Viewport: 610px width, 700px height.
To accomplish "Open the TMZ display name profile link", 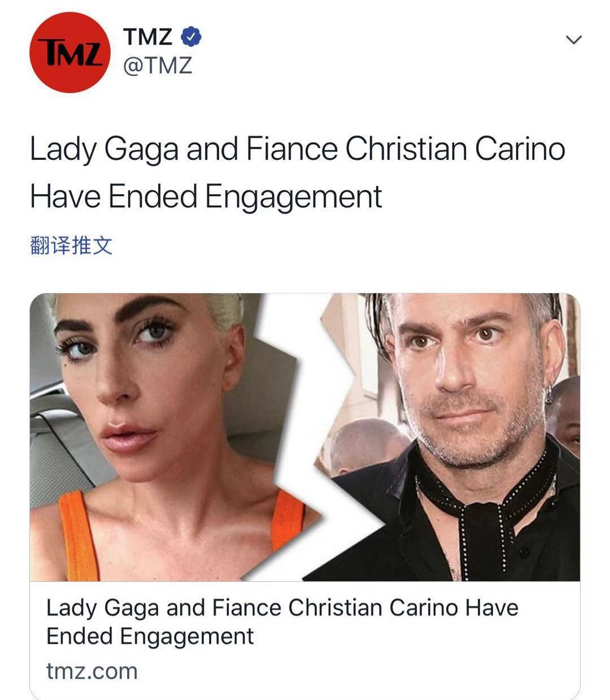I will tap(147, 37).
